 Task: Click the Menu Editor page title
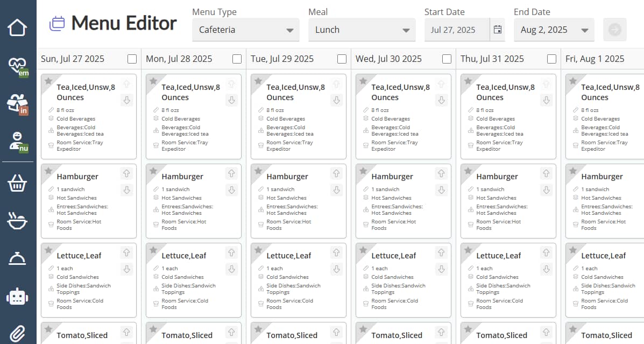tap(124, 24)
